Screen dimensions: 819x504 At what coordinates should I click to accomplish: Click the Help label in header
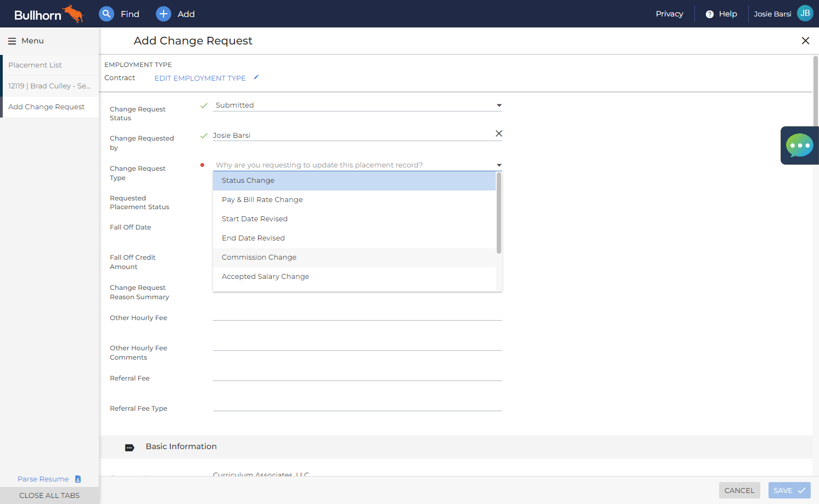(x=728, y=14)
